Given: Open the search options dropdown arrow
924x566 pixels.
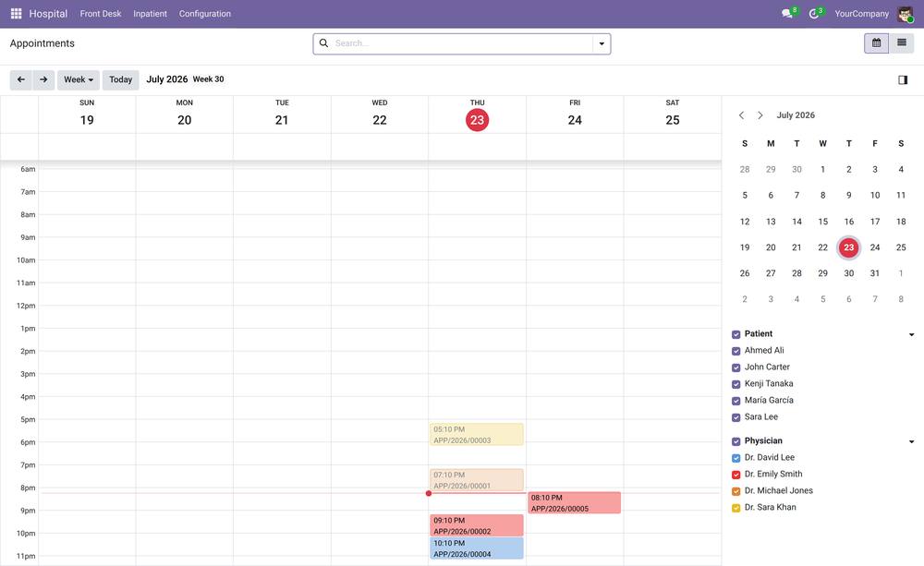Looking at the screenshot, I should tap(602, 43).
